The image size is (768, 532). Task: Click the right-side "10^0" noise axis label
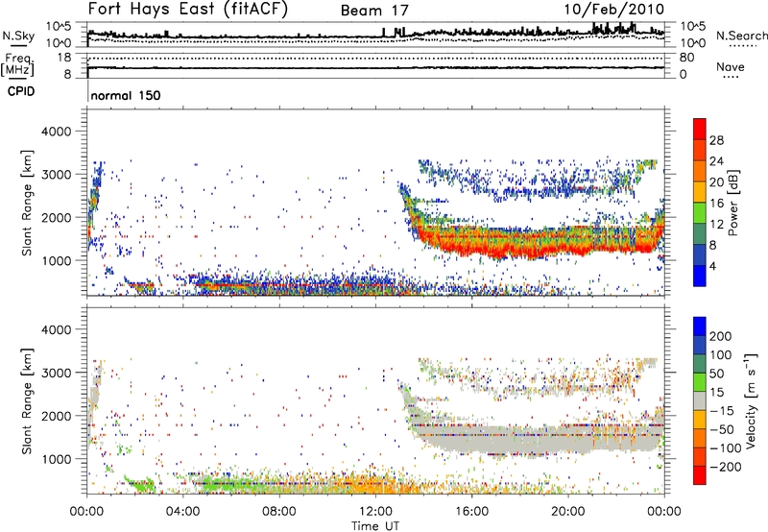click(693, 43)
